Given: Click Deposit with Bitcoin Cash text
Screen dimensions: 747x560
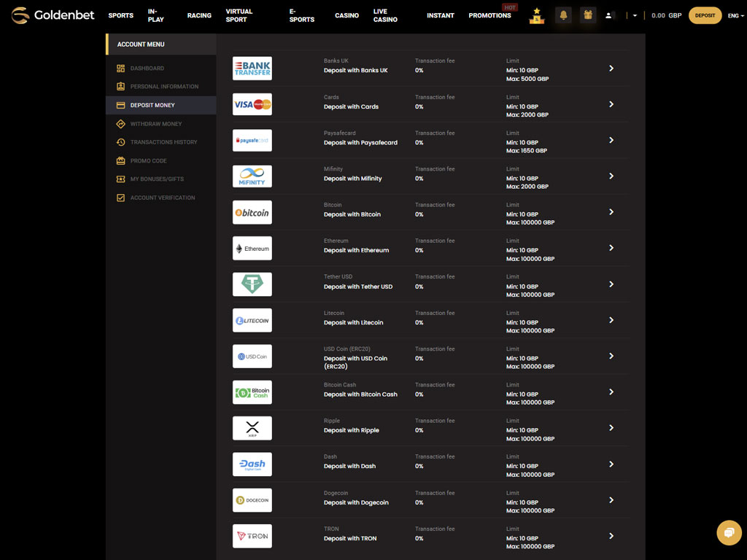Looking at the screenshot, I should point(360,394).
